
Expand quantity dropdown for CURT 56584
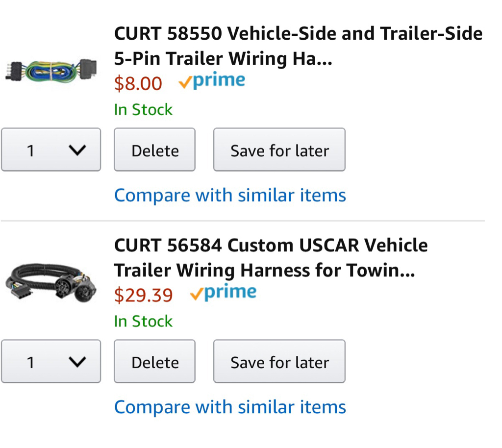click(51, 361)
